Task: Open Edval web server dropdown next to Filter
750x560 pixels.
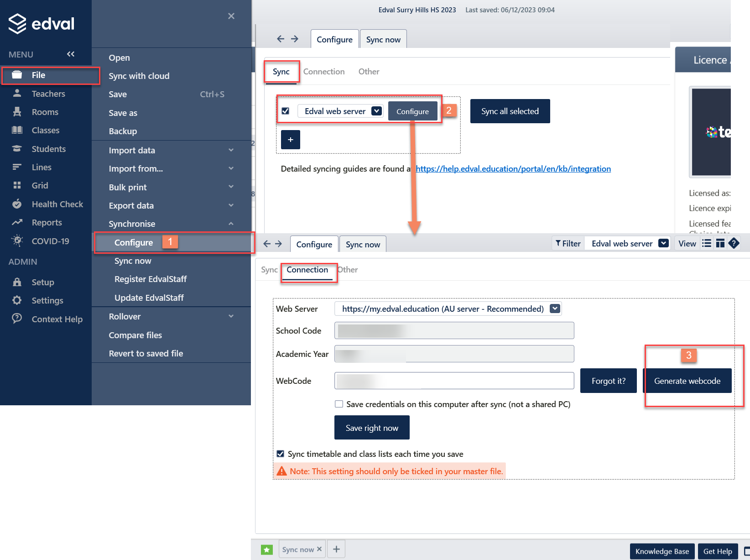Action: pyautogui.click(x=664, y=243)
